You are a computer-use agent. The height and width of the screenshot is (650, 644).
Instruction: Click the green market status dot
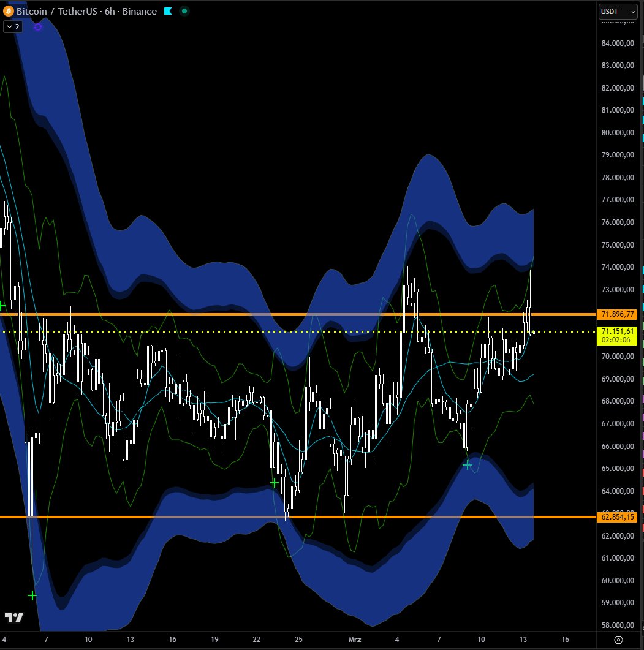coord(184,11)
